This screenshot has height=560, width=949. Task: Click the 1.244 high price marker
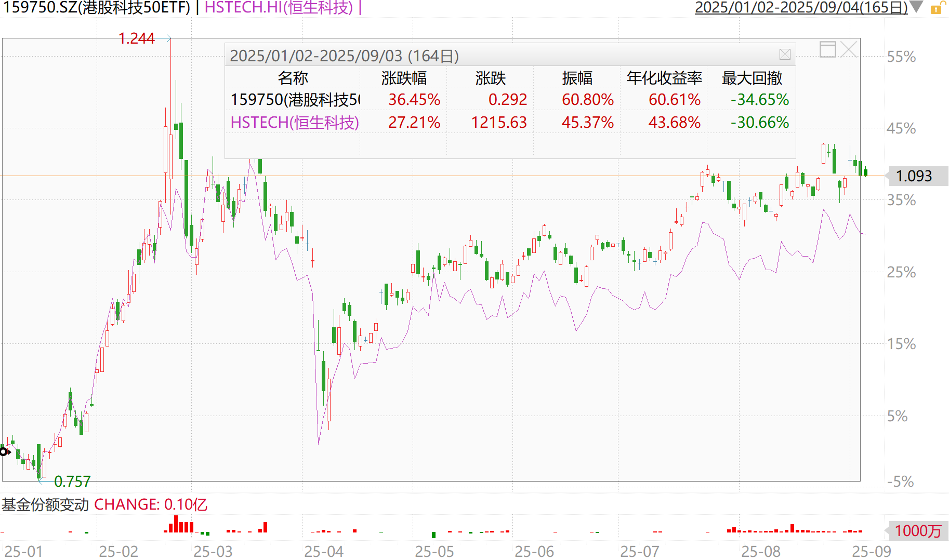click(x=136, y=38)
